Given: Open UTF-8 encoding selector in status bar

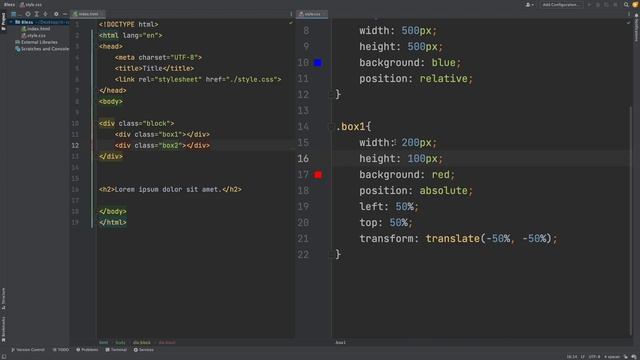Looking at the screenshot, I should 594,357.
